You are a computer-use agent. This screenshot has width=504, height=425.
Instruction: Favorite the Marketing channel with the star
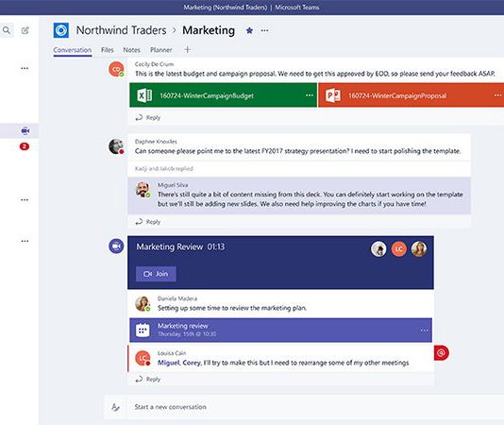tap(249, 30)
